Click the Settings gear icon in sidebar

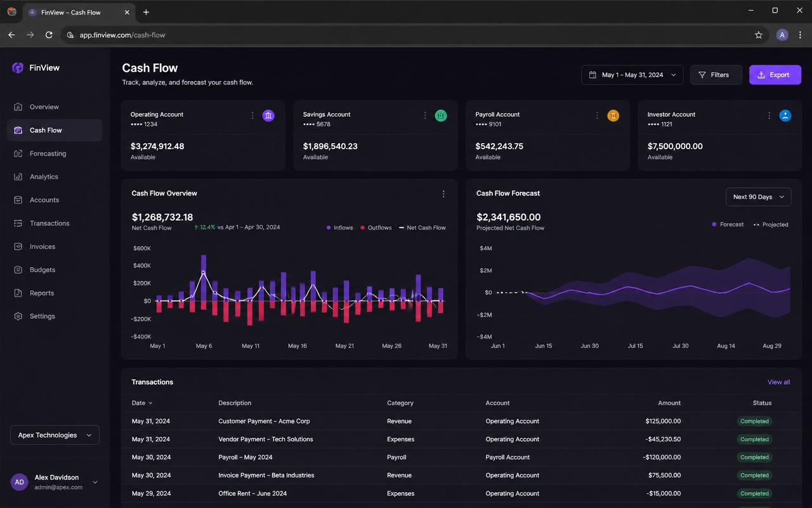click(18, 316)
